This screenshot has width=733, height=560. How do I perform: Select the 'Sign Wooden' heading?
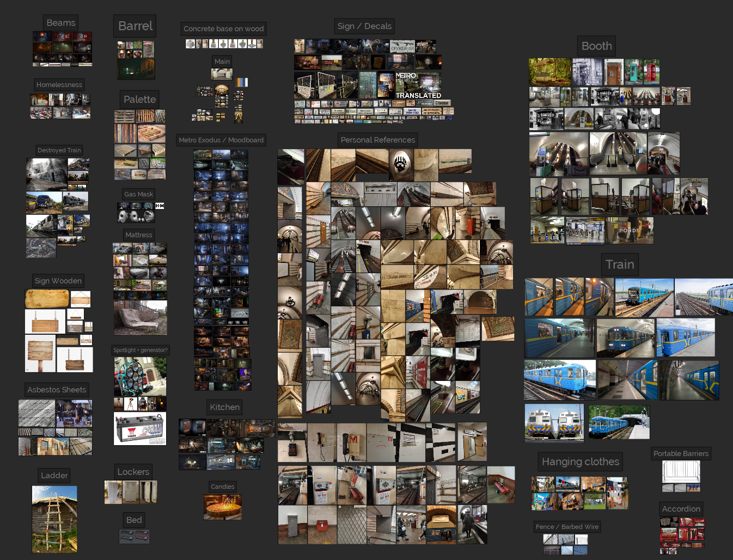(58, 281)
